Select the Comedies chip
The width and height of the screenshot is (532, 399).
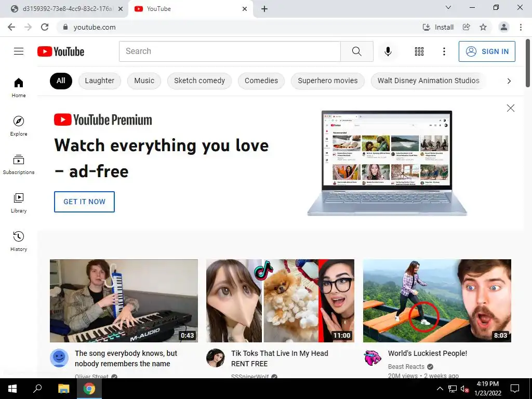[x=261, y=81]
